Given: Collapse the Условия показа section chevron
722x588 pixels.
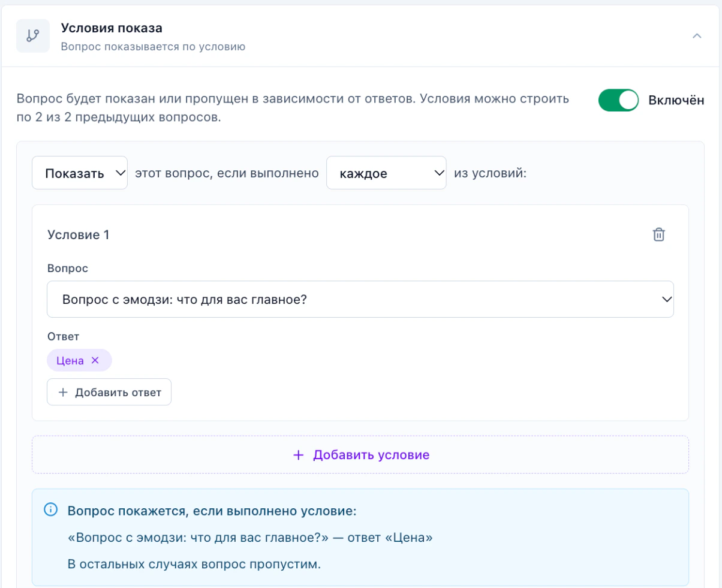Looking at the screenshot, I should coord(697,36).
